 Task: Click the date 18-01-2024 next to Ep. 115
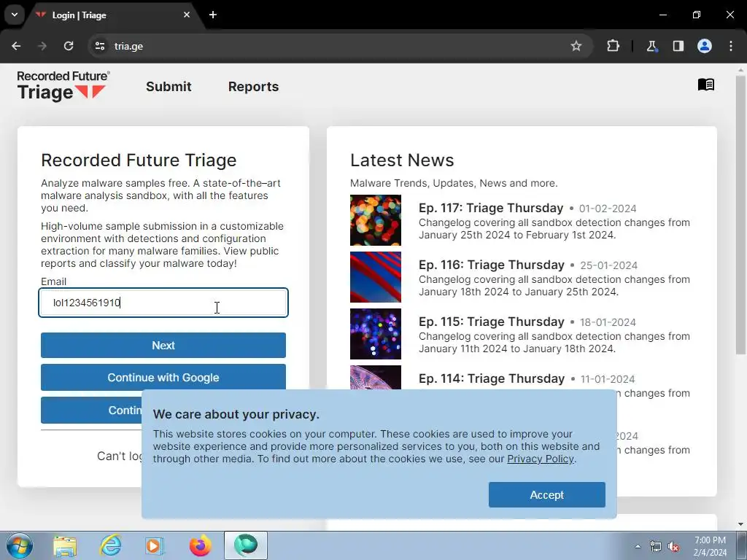point(608,322)
